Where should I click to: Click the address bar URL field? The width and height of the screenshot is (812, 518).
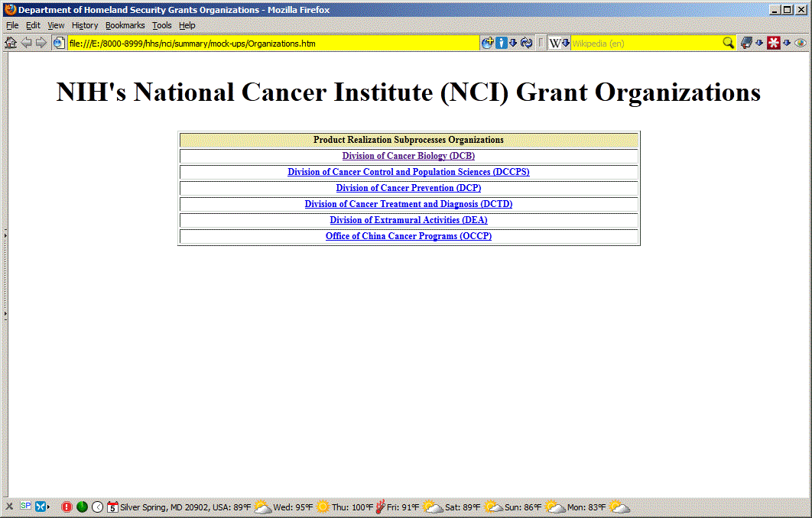(274, 44)
